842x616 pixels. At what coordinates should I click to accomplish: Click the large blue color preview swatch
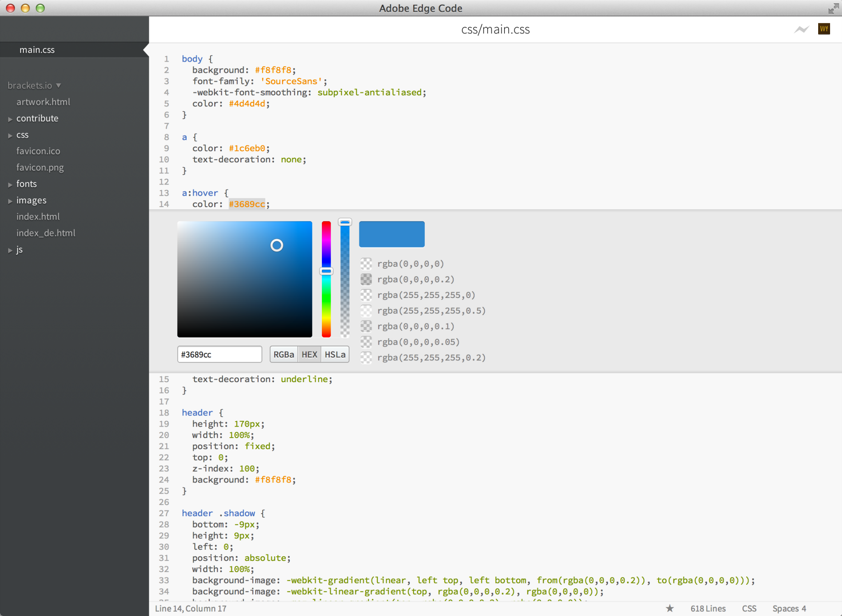point(391,234)
